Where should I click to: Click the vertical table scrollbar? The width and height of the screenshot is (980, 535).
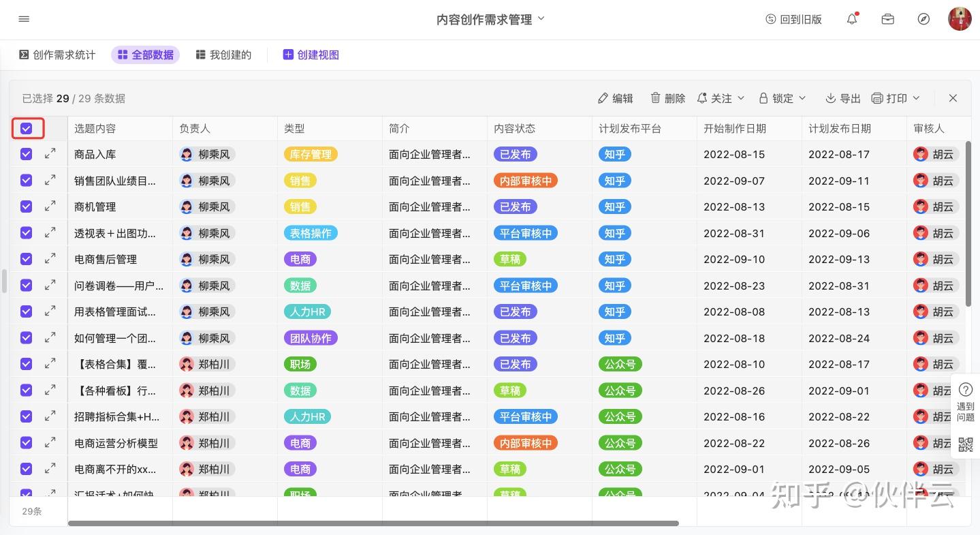point(968,223)
